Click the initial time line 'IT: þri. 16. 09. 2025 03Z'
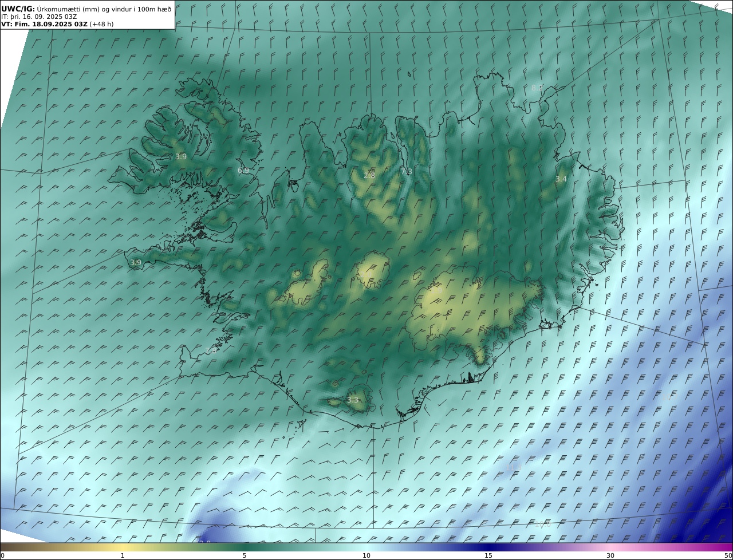The height and width of the screenshot is (560, 733). 39,17
